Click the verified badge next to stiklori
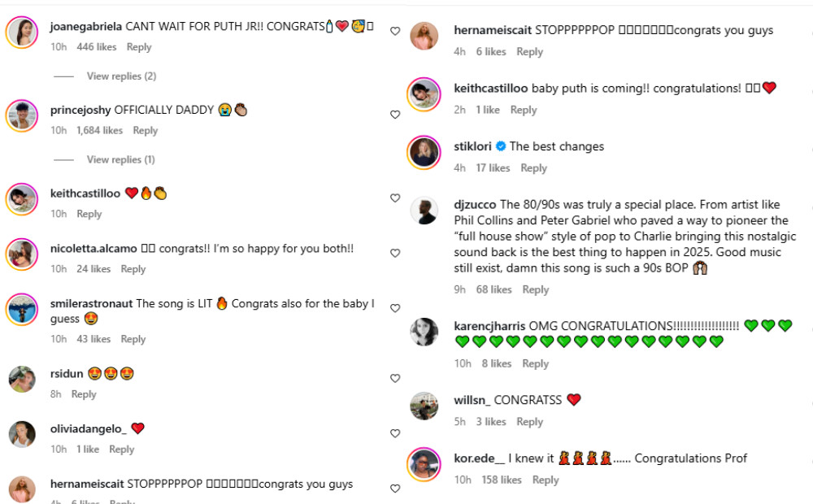Screen dimensions: 813x504 pos(501,146)
